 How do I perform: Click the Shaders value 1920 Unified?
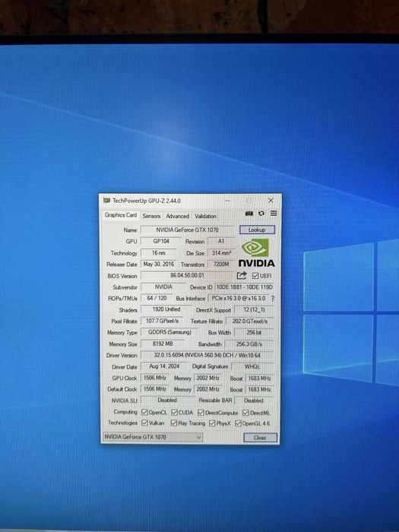point(166,309)
